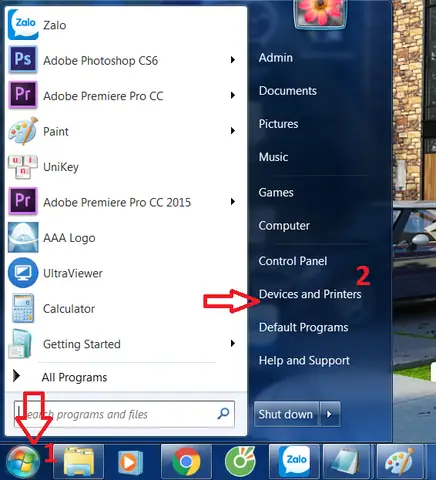The image size is (436, 480).
Task: Click the user account flower picture
Action: [320, 14]
